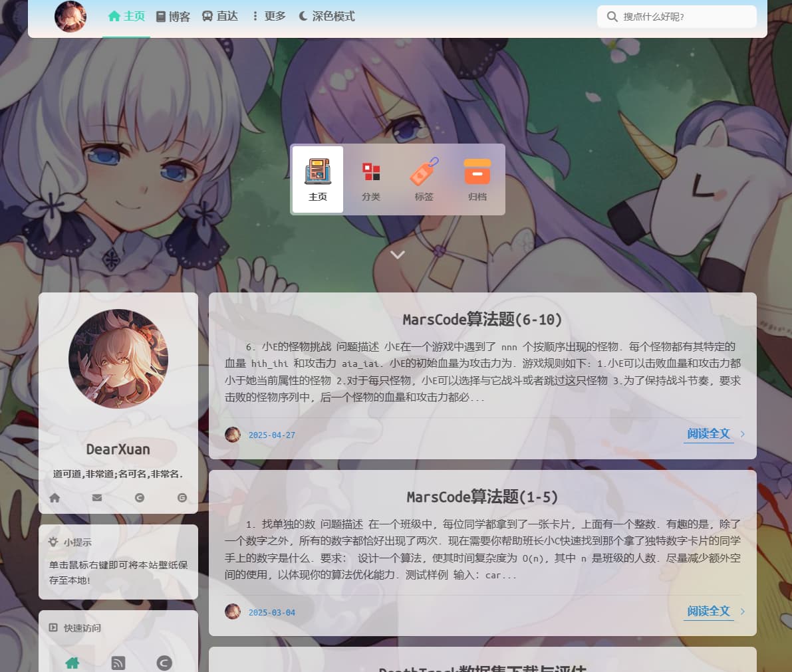Click the 直达 train icon in the navbar
792x672 pixels.
(209, 16)
